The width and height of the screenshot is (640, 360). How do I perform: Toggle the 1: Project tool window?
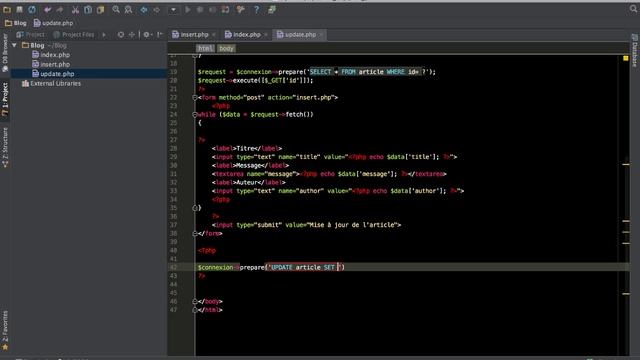click(x=5, y=100)
